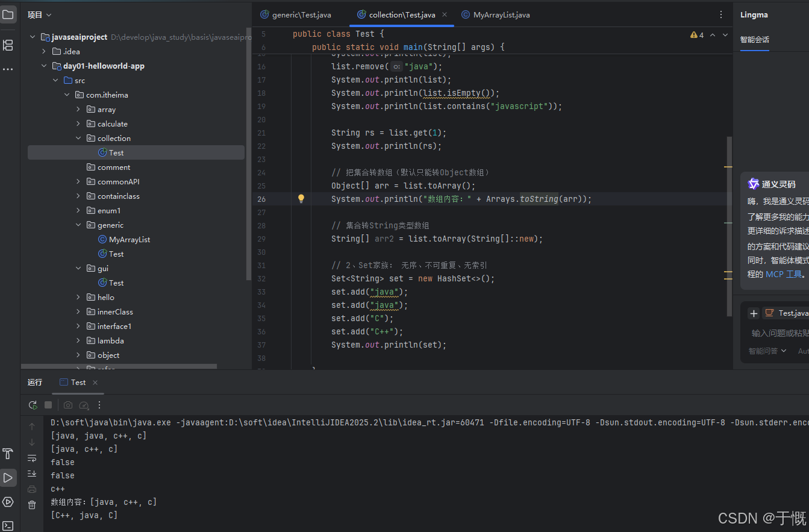
Task: Open the Project tool window icon
Action: 8,14
